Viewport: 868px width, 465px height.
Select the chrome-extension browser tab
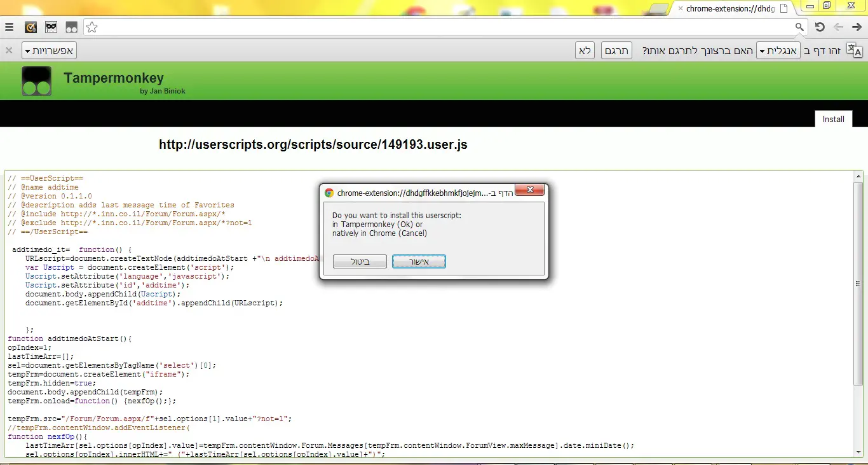731,9
